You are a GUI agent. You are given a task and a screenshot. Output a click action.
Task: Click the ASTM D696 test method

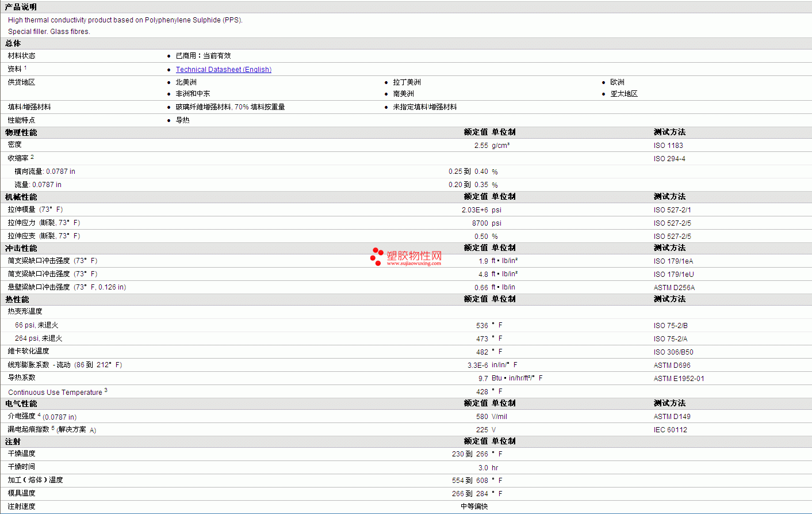click(672, 365)
